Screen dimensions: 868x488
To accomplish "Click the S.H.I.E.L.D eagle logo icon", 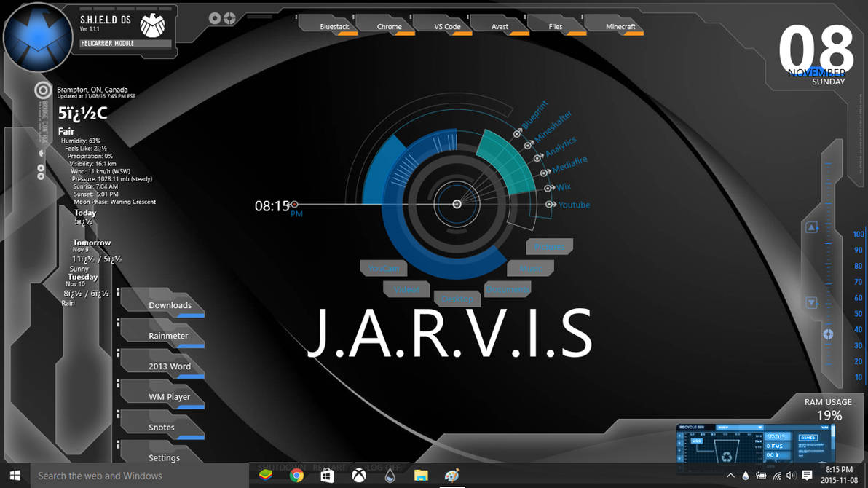I will click(152, 25).
